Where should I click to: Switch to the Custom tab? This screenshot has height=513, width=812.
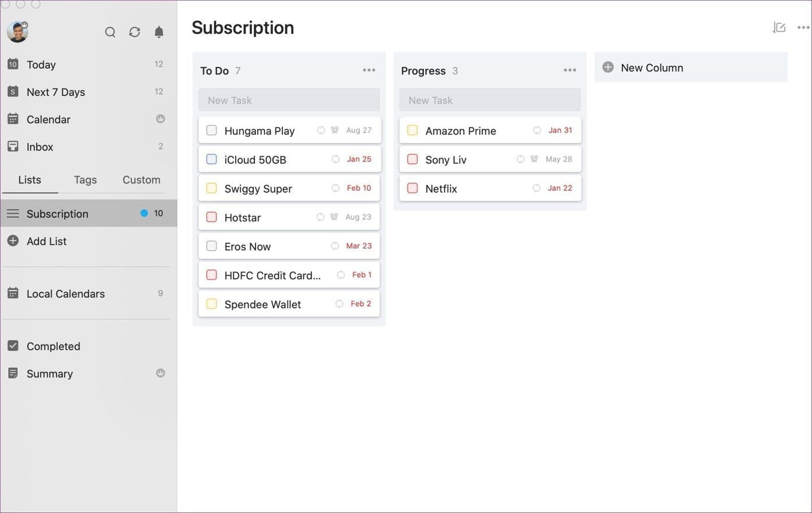pos(141,180)
